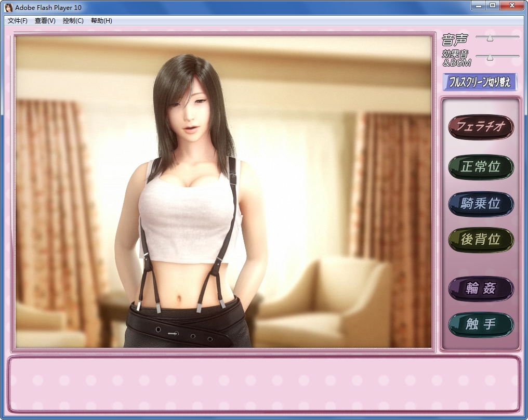This screenshot has height=420, width=528.
Task: Click the right end of the 音声 slider track
Action: [x=517, y=37]
